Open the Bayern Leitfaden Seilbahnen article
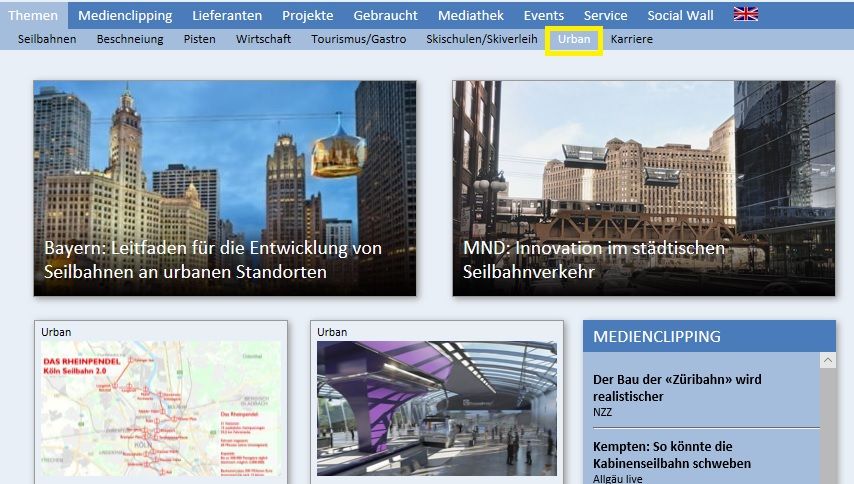This screenshot has height=484, width=854. (x=225, y=188)
